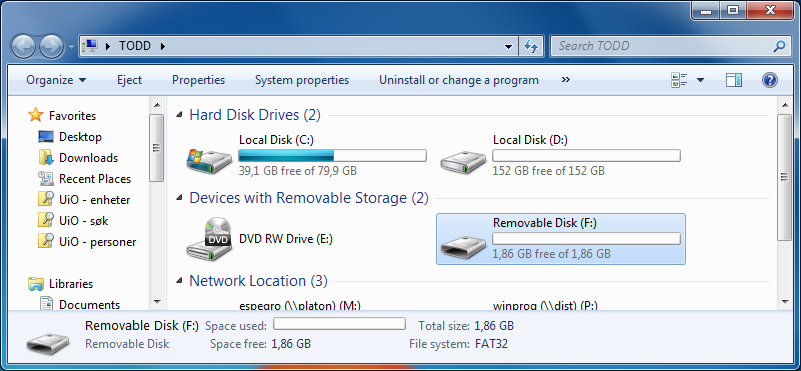The height and width of the screenshot is (371, 801).
Task: Choose Uninstall or change a program
Action: (x=459, y=80)
